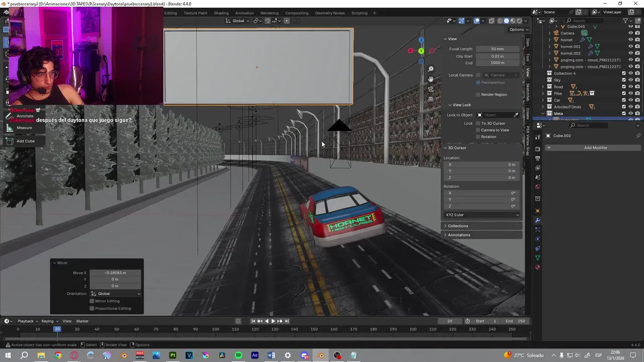The height and width of the screenshot is (362, 644).
Task: Enable the Render Region checkbox
Action: click(x=478, y=95)
